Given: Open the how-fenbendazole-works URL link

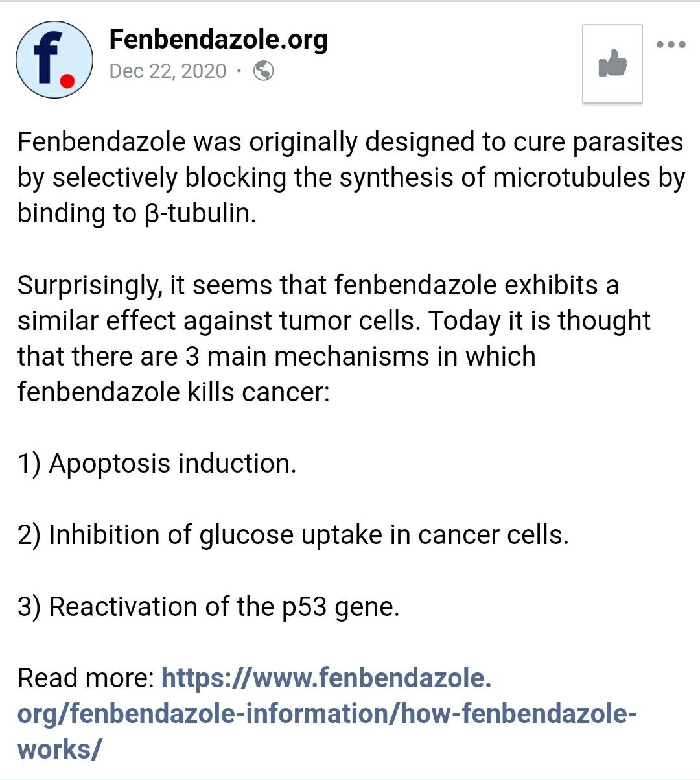Looking at the screenshot, I should [327, 713].
